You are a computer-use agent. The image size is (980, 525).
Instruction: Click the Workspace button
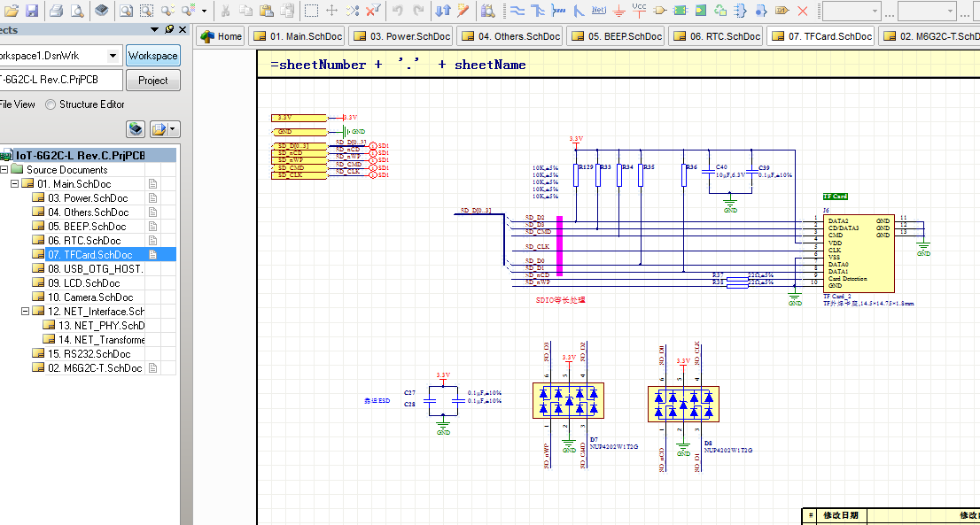[x=153, y=56]
